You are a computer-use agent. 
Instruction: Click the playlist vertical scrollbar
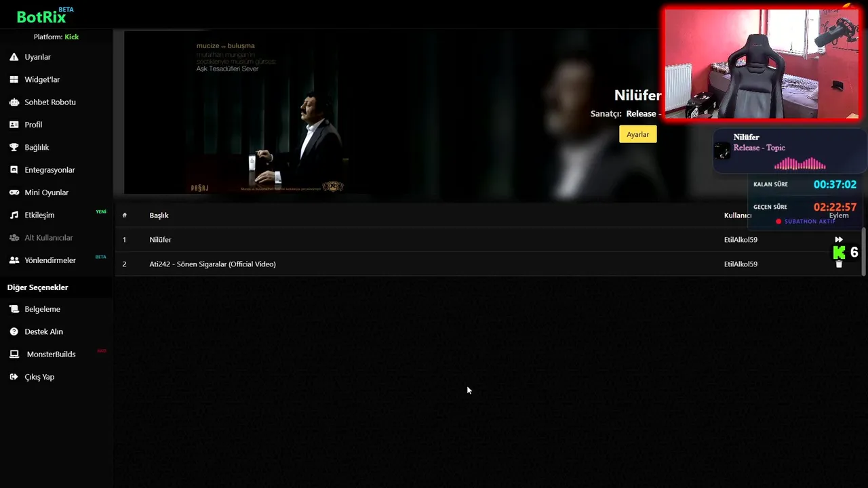863,251
